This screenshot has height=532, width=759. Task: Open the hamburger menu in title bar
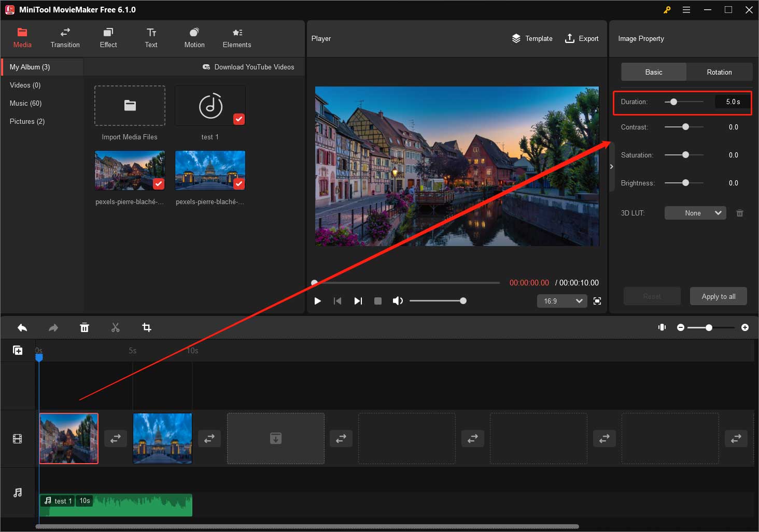click(x=686, y=10)
